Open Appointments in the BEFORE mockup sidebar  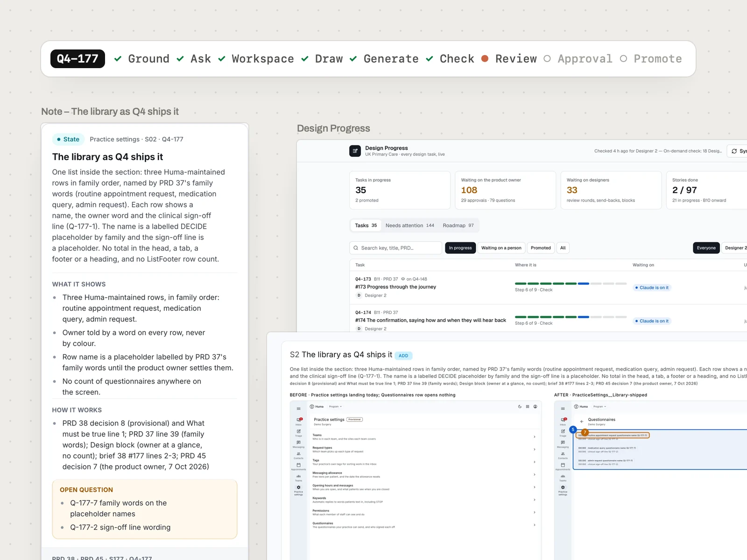coord(299,466)
